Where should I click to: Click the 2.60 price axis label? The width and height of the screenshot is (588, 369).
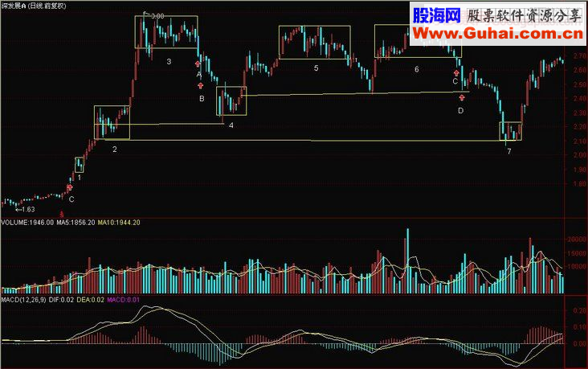point(579,70)
